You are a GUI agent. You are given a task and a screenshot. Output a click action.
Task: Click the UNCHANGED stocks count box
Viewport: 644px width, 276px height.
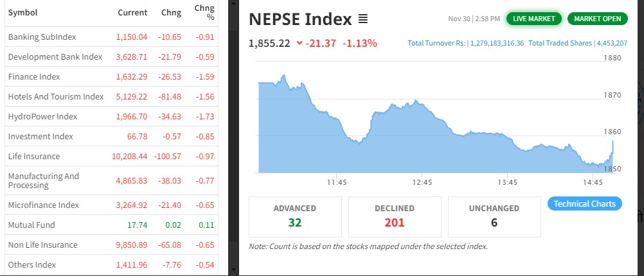click(x=494, y=216)
